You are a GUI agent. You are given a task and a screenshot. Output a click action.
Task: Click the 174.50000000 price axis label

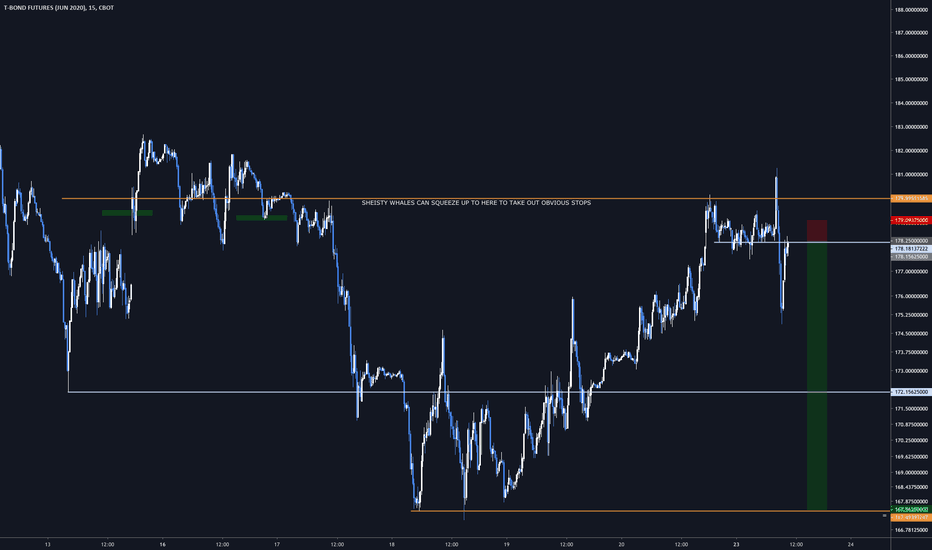[x=912, y=334]
